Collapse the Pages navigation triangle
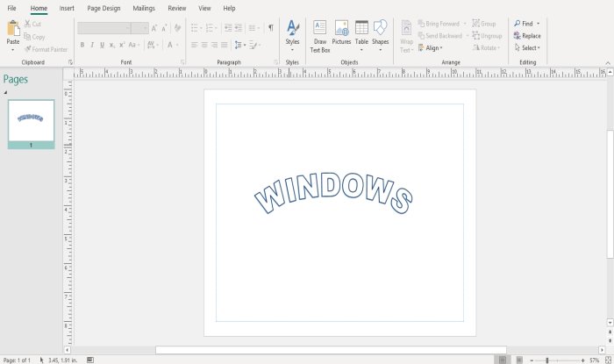 tap(5, 92)
